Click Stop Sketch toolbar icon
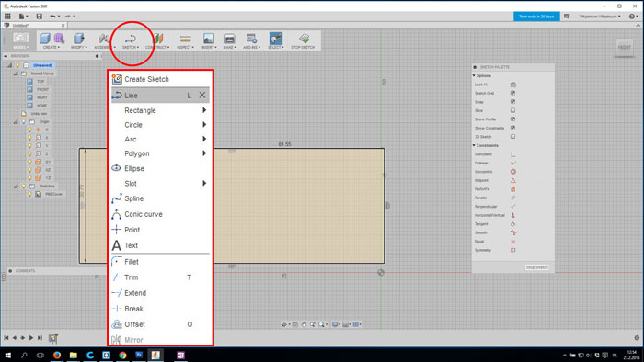644x362 pixels. (304, 39)
